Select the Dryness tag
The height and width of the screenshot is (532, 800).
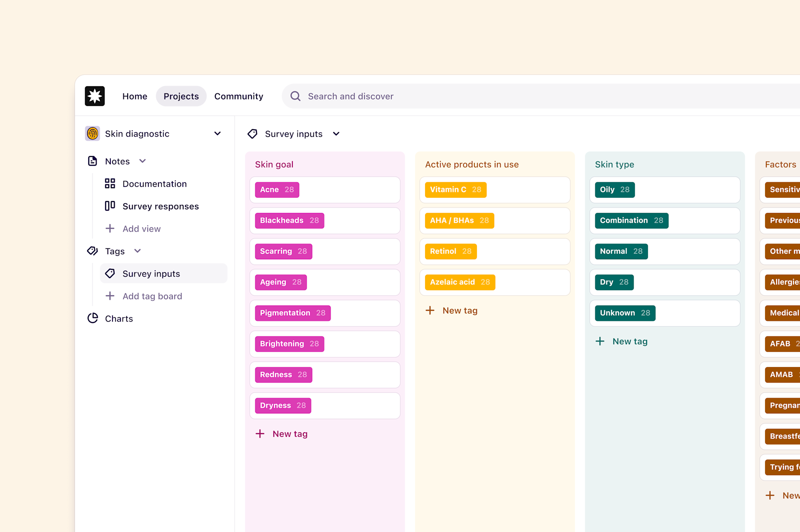(283, 405)
